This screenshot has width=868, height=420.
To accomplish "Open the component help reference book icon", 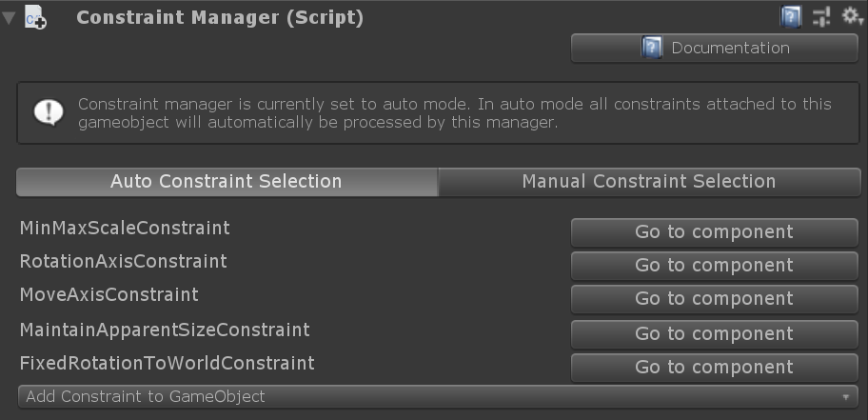I will click(x=792, y=16).
